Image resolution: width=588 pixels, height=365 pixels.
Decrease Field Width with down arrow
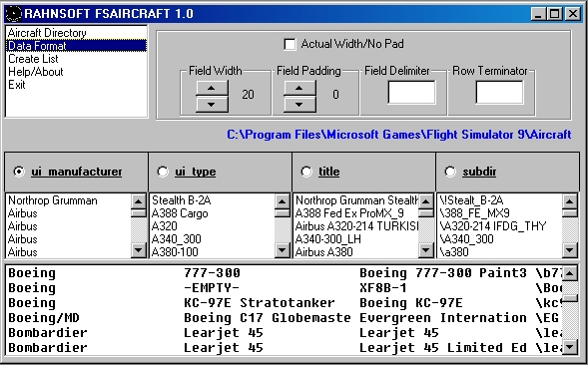click(212, 104)
